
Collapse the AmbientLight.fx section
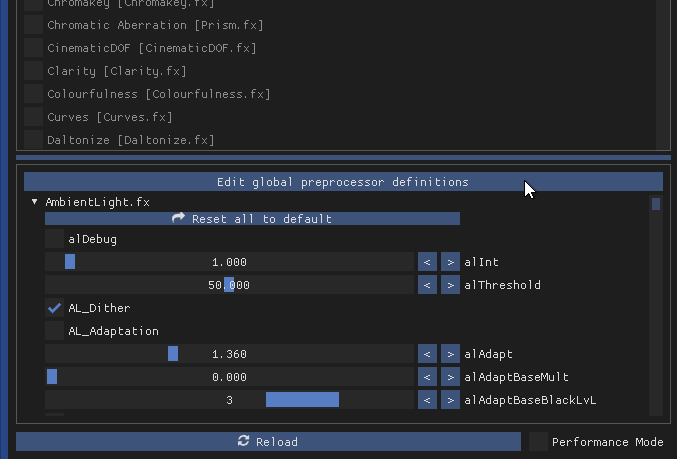click(35, 202)
